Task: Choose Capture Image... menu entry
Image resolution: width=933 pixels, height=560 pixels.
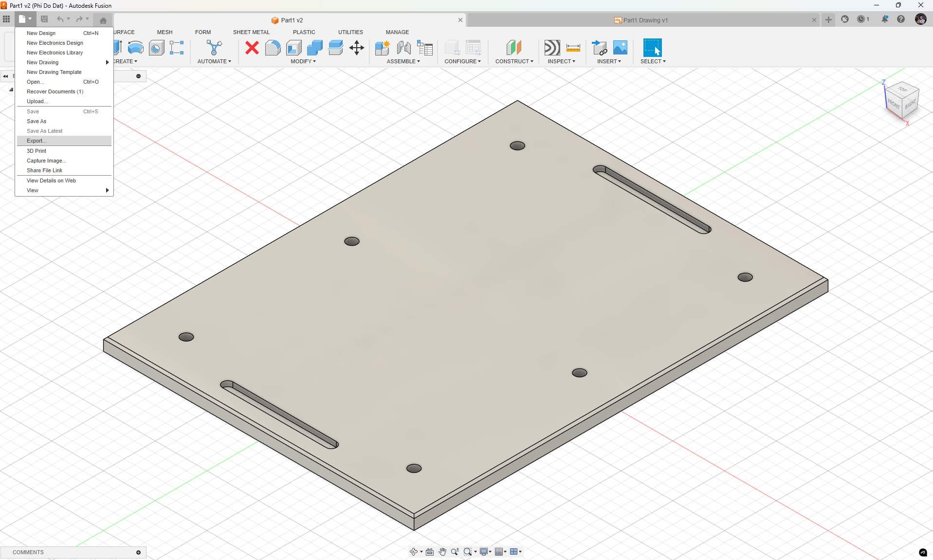Action: click(x=64, y=161)
